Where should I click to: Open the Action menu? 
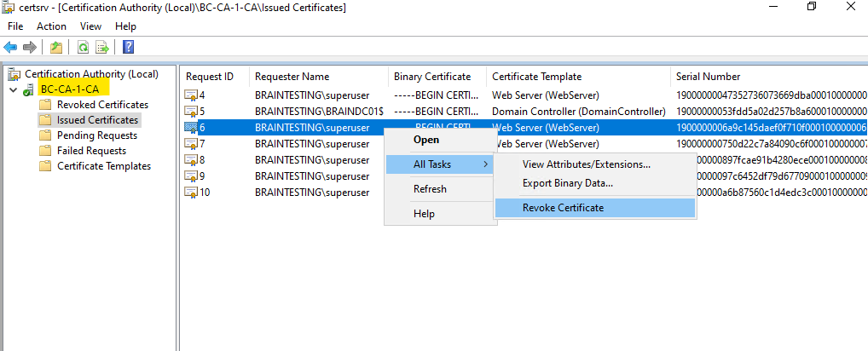tap(51, 26)
